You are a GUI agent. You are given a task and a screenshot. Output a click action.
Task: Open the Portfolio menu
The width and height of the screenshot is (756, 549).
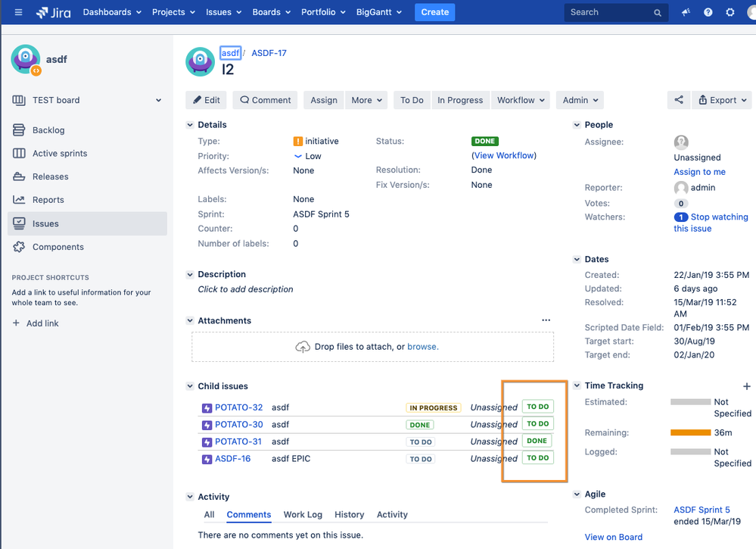pyautogui.click(x=320, y=12)
